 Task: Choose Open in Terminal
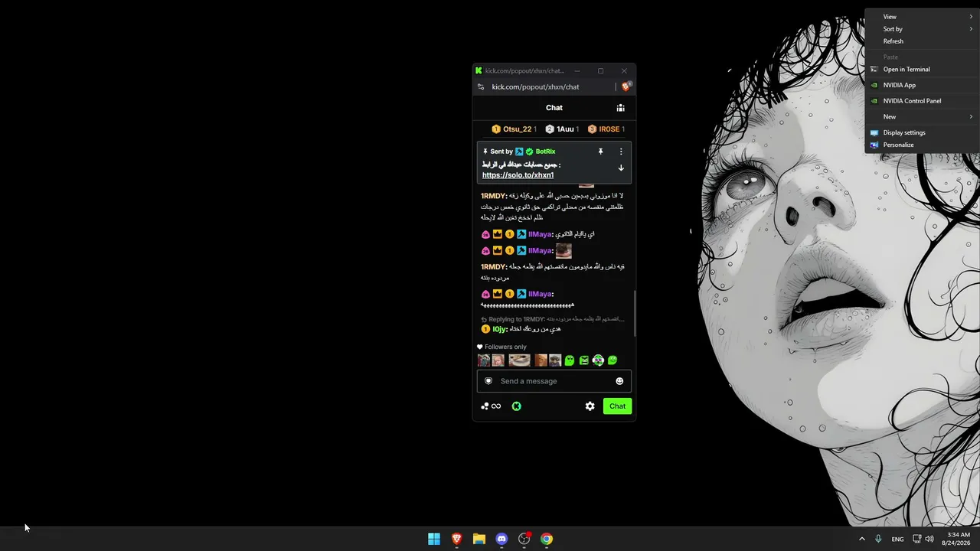(920, 70)
